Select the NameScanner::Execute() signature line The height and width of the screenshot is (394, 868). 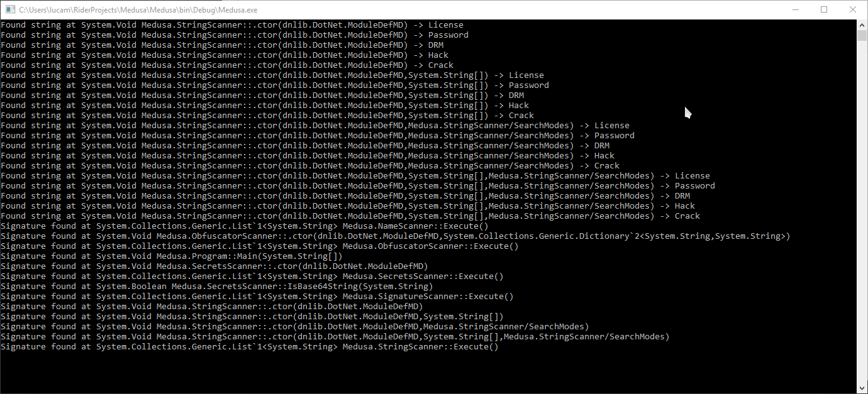pyautogui.click(x=244, y=226)
